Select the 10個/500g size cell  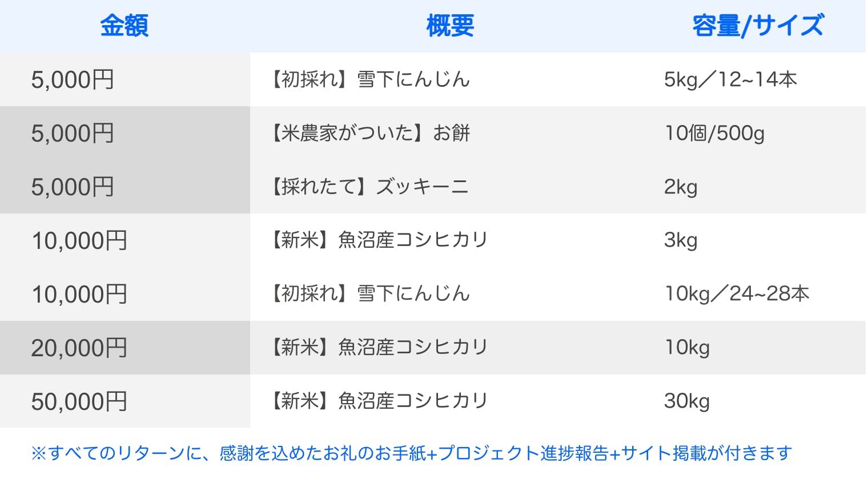714,133
